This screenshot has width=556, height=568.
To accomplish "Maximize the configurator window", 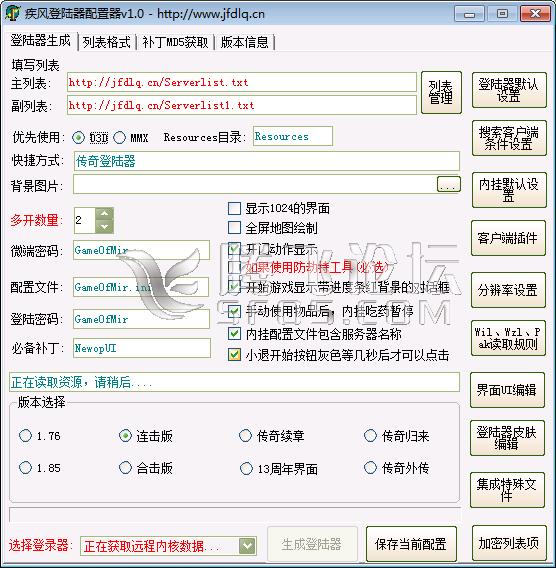I will [x=502, y=14].
